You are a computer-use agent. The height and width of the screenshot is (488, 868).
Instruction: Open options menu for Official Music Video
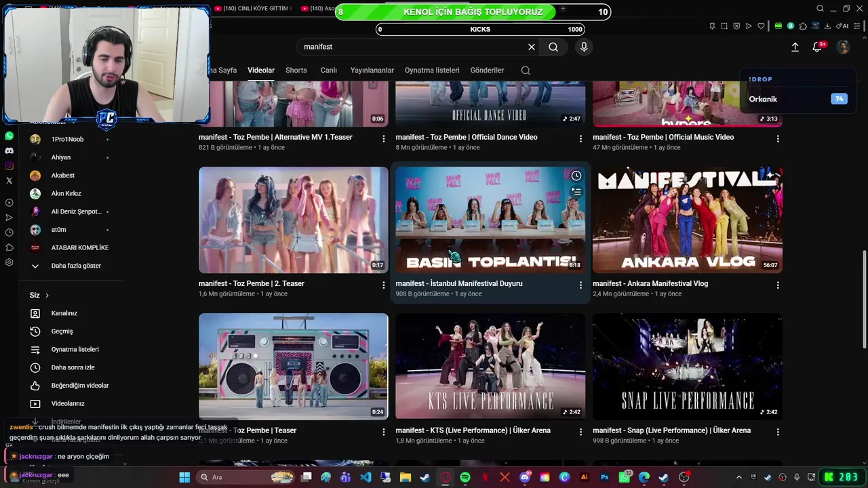[777, 138]
